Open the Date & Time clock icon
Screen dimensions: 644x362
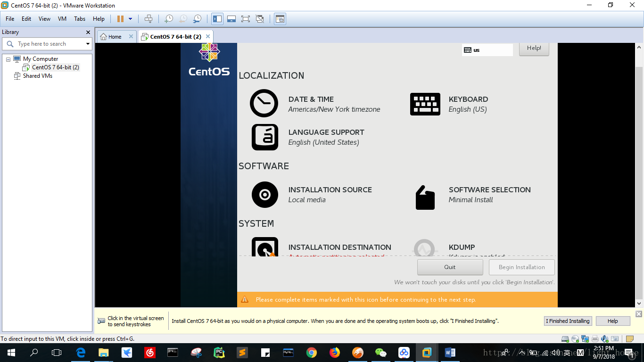(264, 103)
